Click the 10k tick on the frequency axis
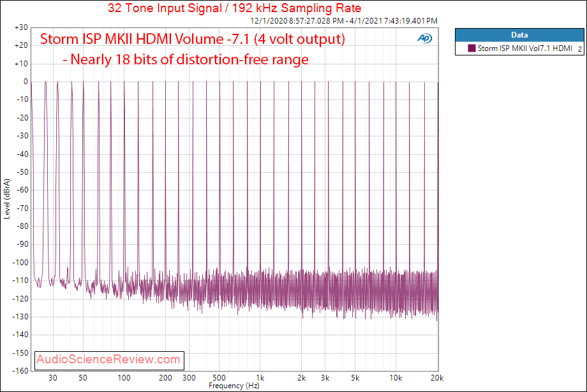587x392 pixels. tap(396, 378)
